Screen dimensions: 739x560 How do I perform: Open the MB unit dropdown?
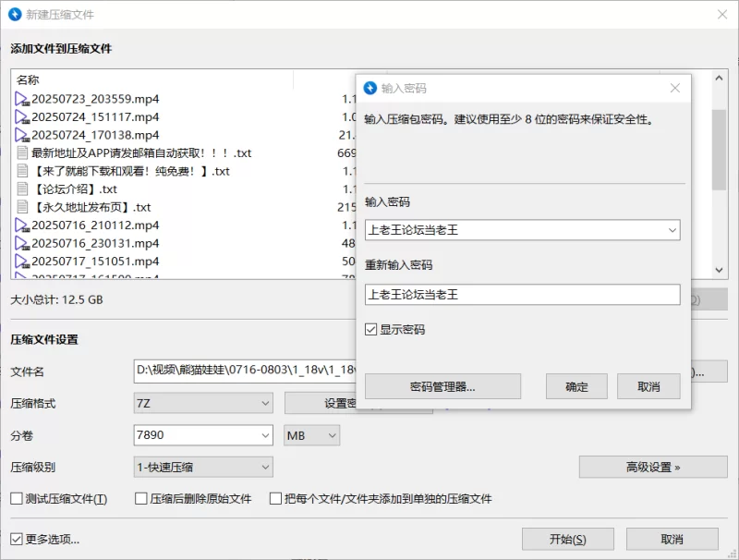coord(311,435)
